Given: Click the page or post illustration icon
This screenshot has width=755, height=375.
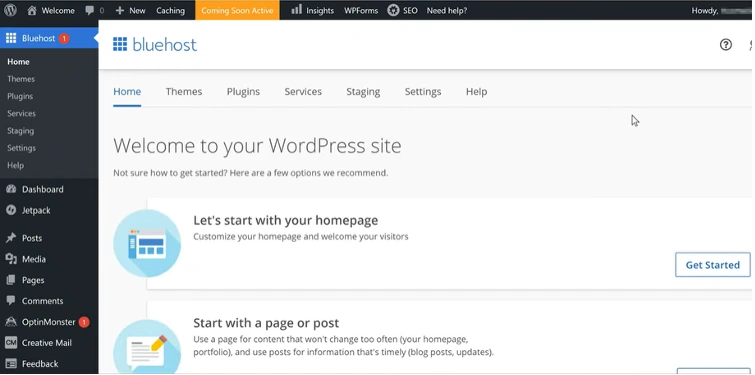Looking at the screenshot, I should pos(147,347).
